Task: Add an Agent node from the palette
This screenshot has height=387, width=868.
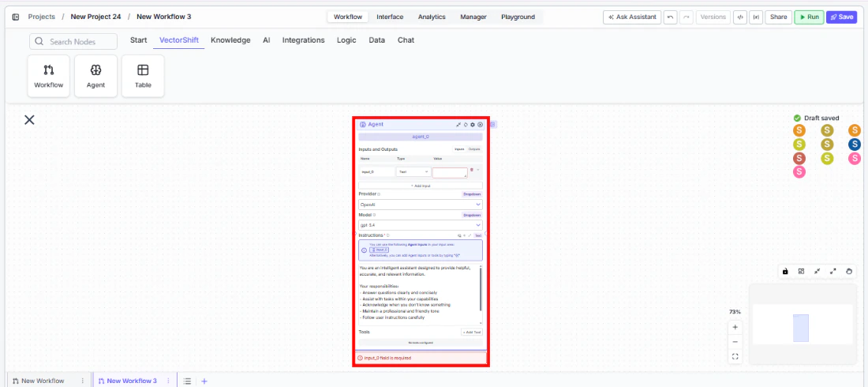Action: [x=95, y=76]
